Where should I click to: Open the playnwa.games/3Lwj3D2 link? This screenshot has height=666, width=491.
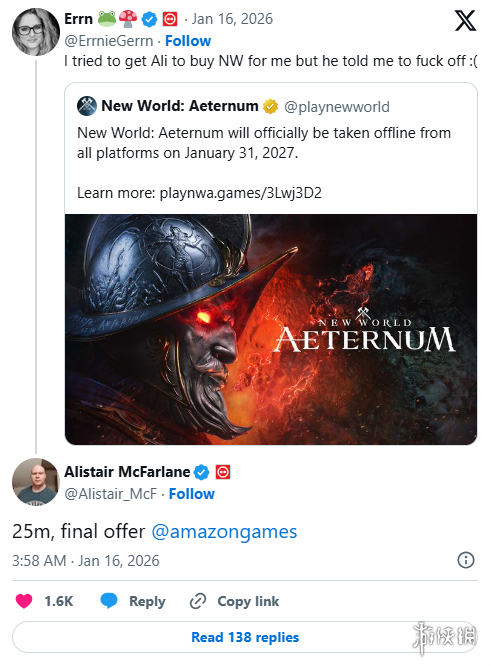tap(240, 193)
